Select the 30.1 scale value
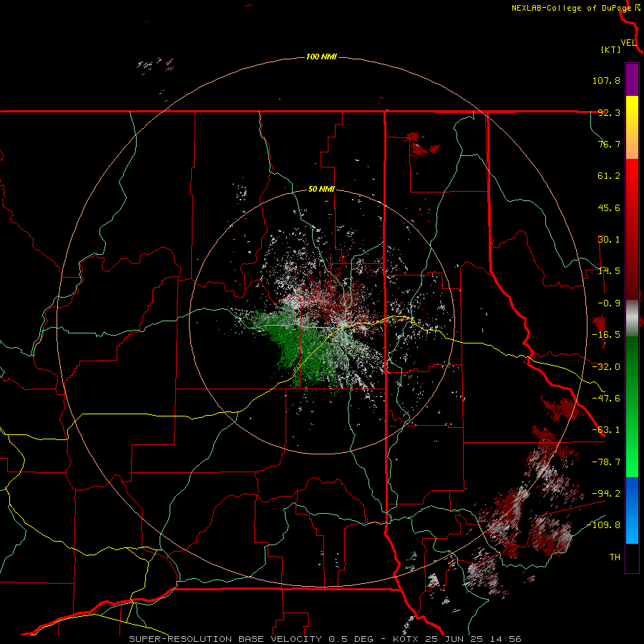 coord(609,240)
